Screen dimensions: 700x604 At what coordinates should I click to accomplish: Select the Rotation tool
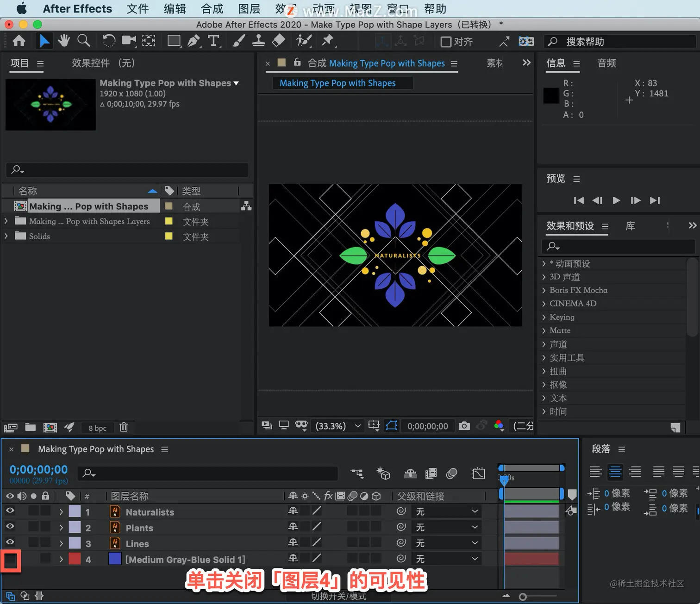point(109,41)
